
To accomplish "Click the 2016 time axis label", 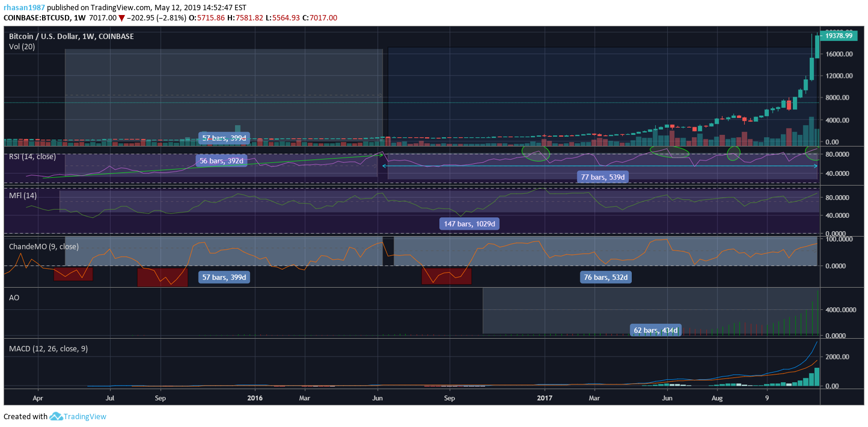I will click(255, 397).
